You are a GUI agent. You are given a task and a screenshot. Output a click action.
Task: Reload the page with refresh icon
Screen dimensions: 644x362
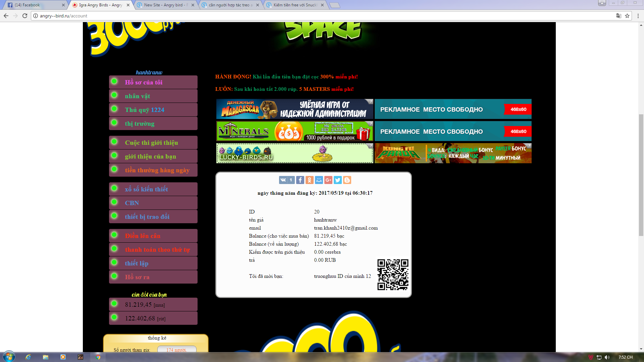(x=25, y=16)
